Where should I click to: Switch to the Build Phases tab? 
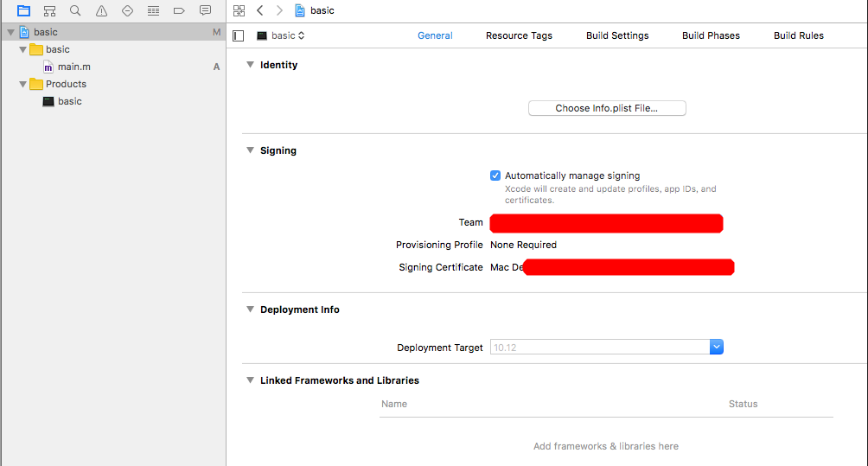coord(711,35)
